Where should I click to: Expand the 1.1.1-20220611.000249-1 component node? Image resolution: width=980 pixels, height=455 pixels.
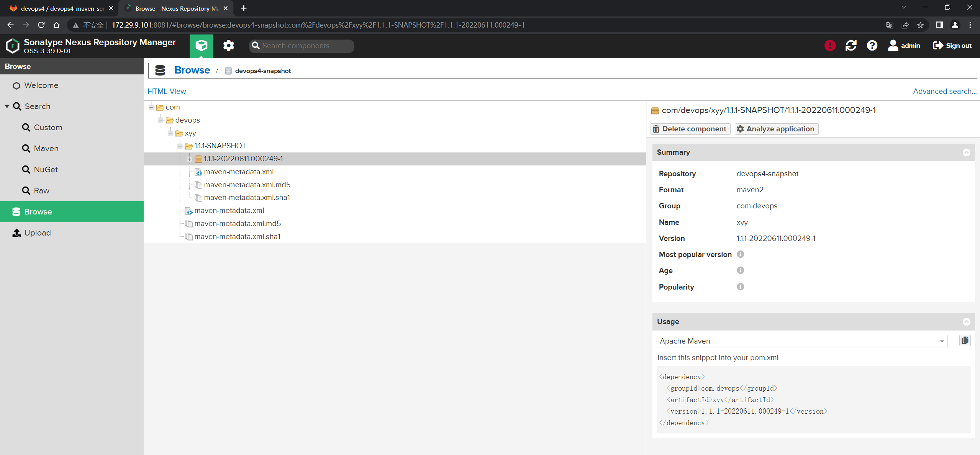(190, 159)
